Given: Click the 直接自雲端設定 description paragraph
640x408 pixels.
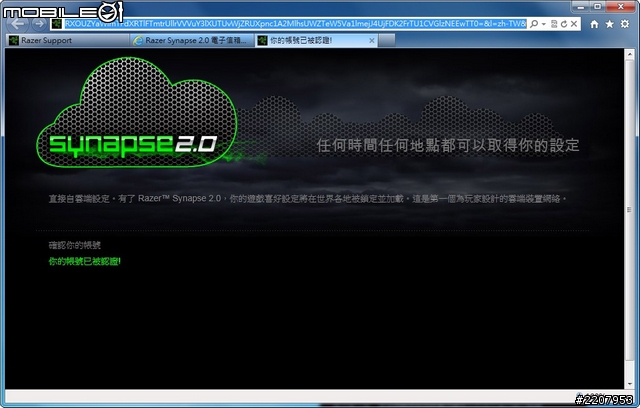Looking at the screenshot, I should coord(307,199).
